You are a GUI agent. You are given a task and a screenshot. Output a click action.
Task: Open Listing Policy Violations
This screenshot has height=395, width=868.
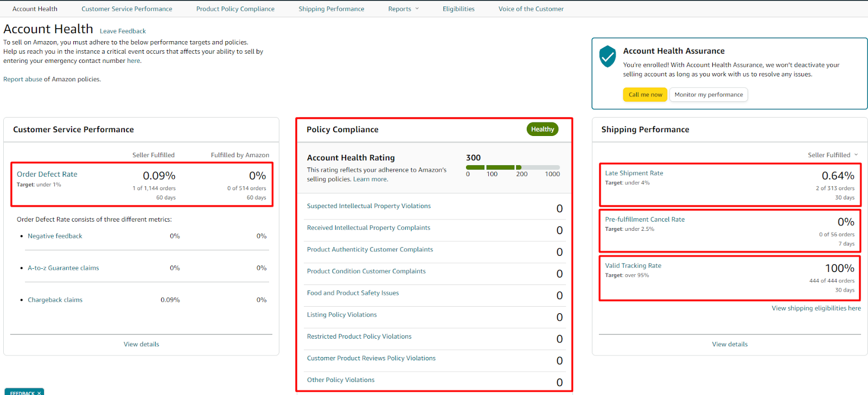[342, 315]
